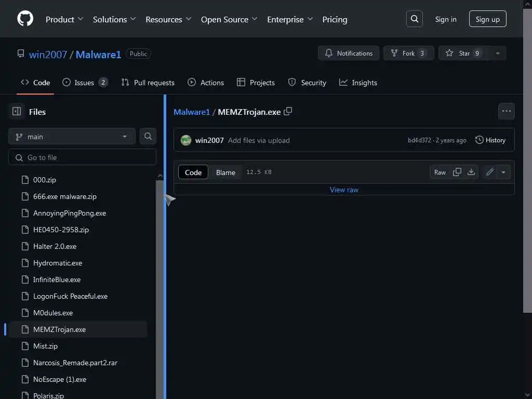532x399 pixels.
Task: Open the Insights tab
Action: 358,83
